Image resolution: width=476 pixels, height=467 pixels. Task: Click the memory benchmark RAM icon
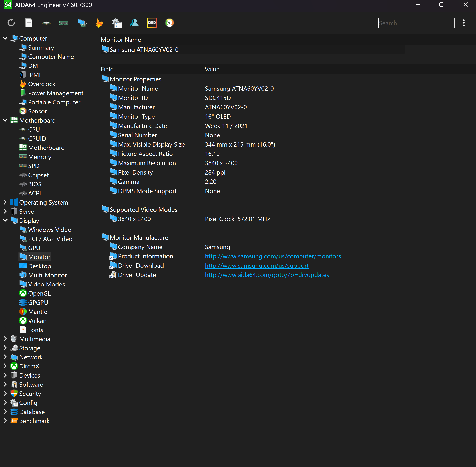pos(64,23)
